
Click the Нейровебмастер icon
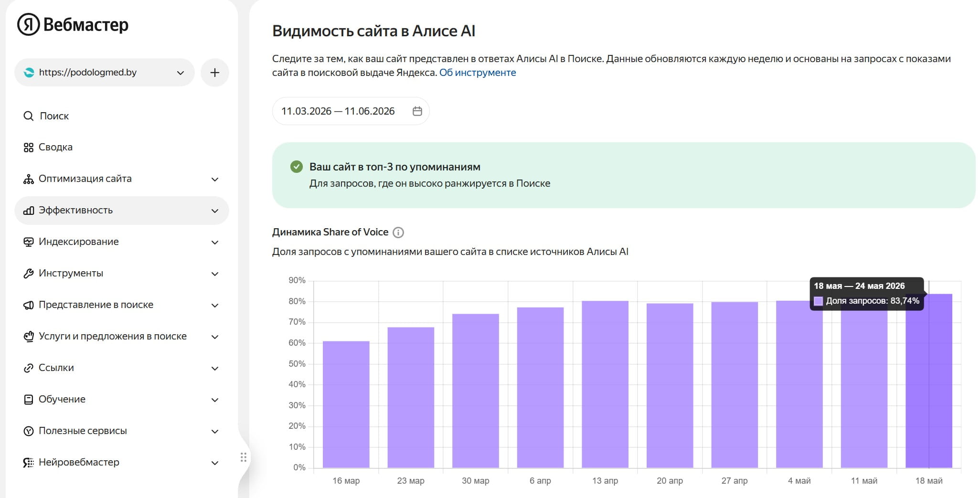pyautogui.click(x=29, y=463)
